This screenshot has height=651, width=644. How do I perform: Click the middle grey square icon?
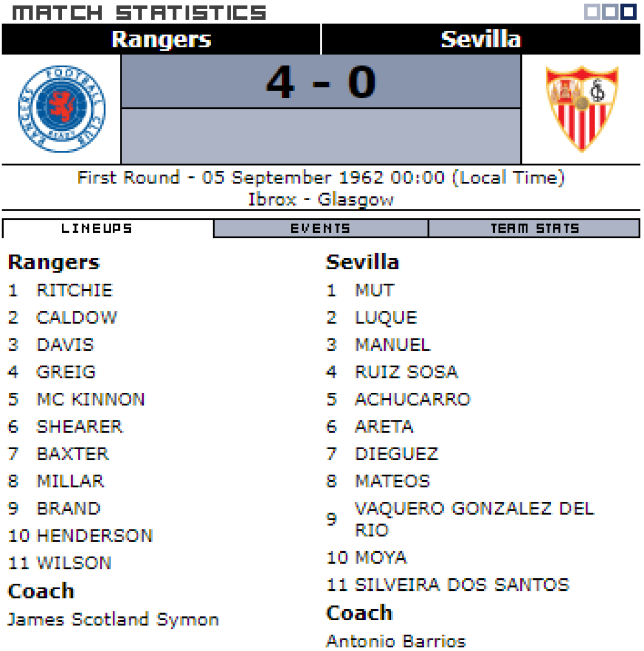(610, 12)
